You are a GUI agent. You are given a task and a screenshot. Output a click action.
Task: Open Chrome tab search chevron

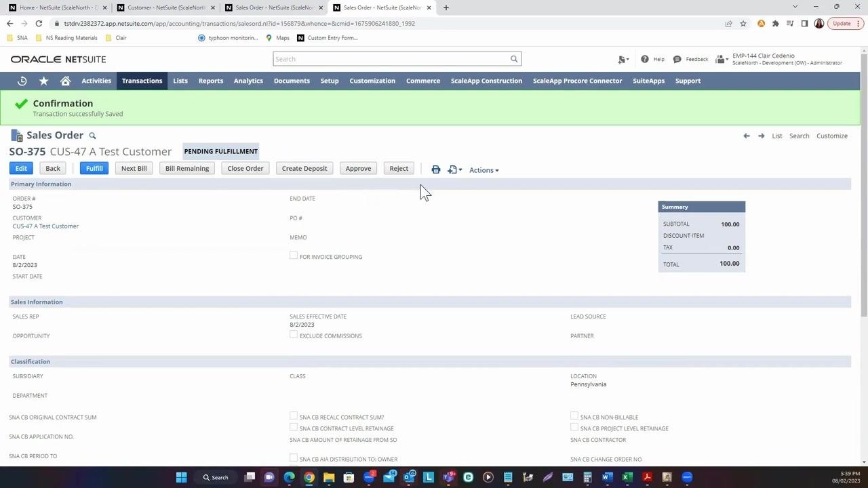click(x=795, y=7)
